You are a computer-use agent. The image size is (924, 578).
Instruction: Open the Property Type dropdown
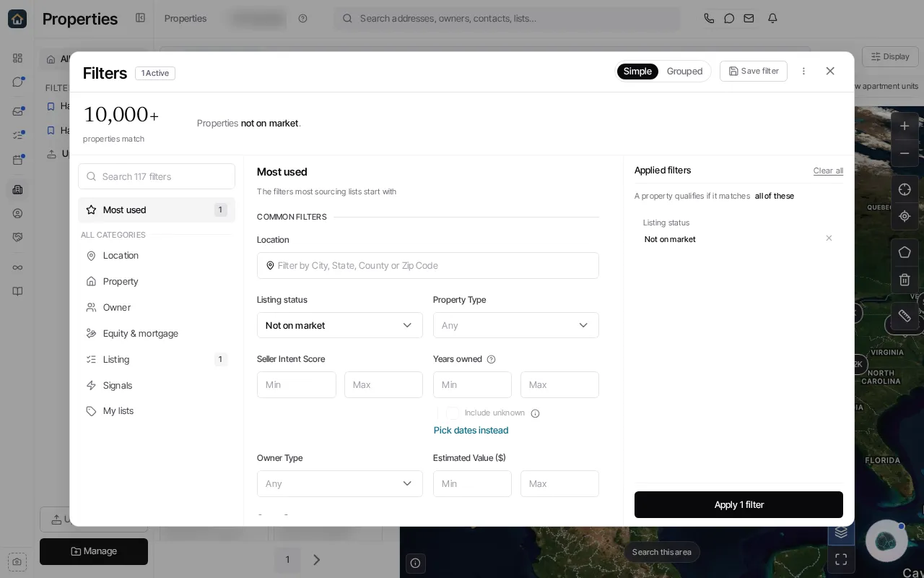pos(516,325)
